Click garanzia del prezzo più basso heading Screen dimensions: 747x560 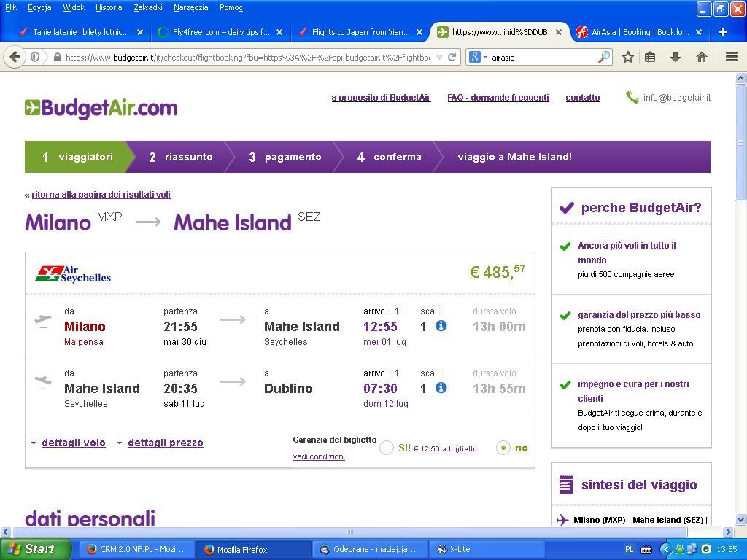click(639, 315)
